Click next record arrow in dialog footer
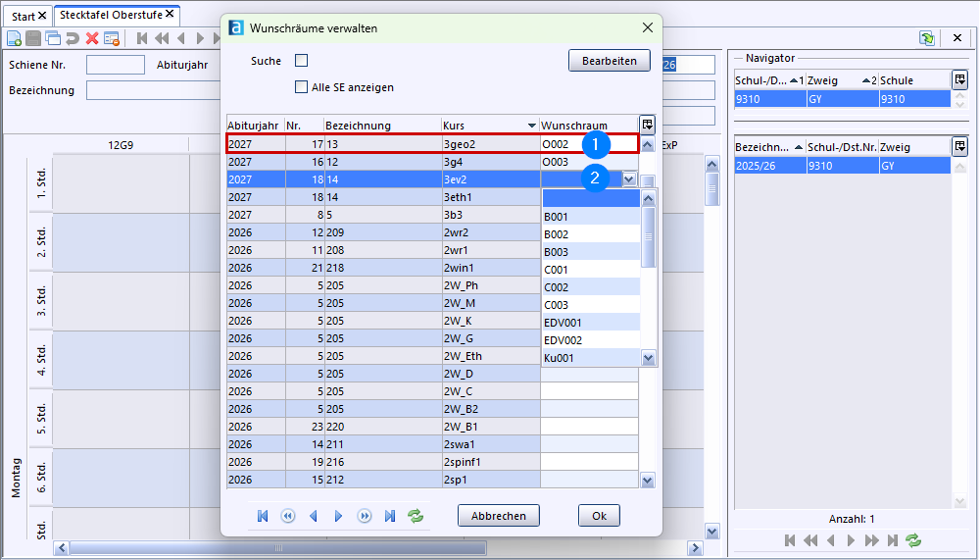 click(339, 516)
